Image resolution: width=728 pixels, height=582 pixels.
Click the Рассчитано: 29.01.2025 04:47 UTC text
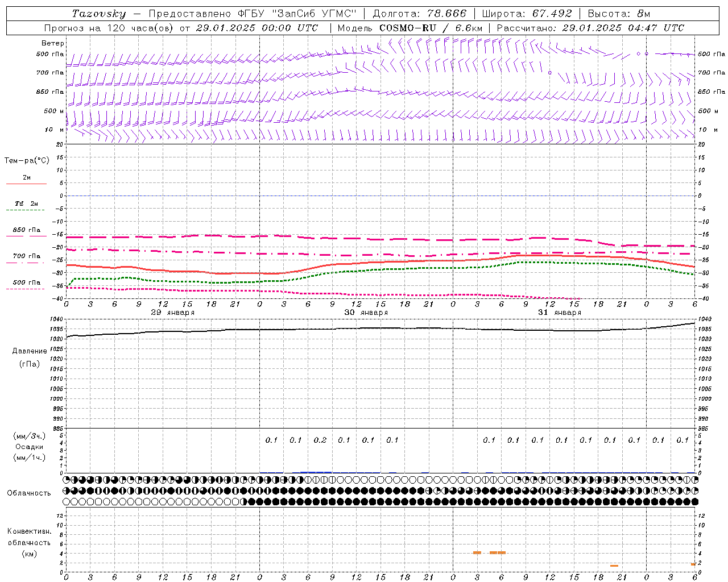coord(590,28)
